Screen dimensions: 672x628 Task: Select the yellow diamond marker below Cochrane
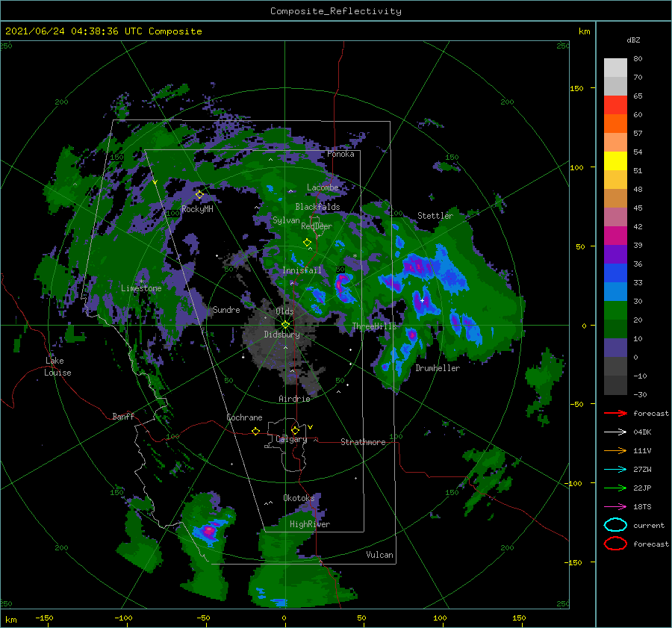point(255,431)
